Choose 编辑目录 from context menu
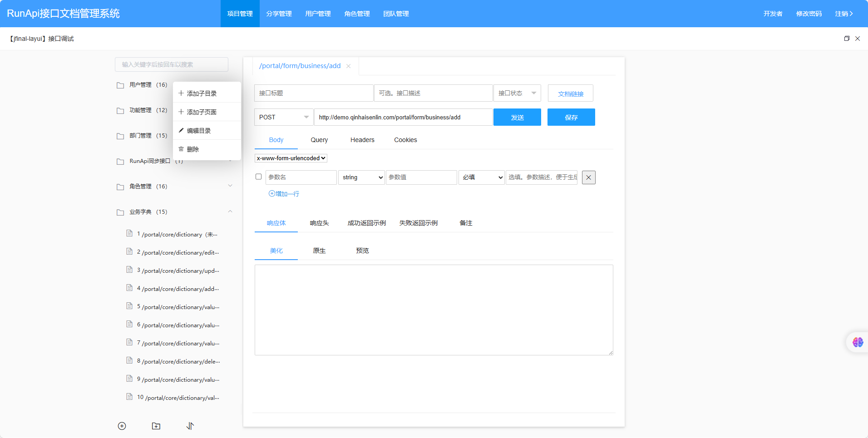 pos(207,131)
